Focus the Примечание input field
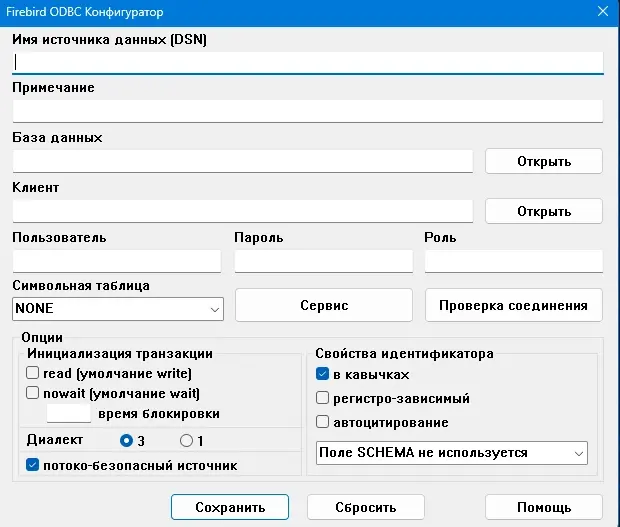 click(308, 111)
